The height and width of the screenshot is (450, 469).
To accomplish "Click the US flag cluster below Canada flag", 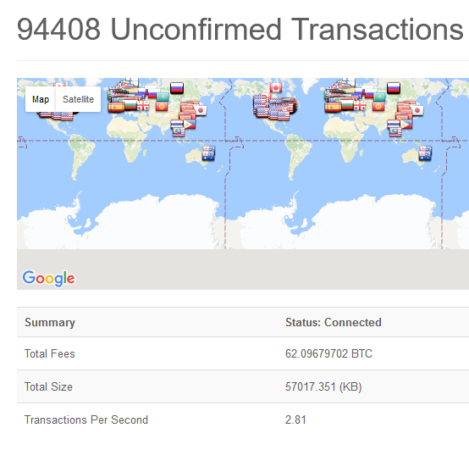I will click(275, 107).
